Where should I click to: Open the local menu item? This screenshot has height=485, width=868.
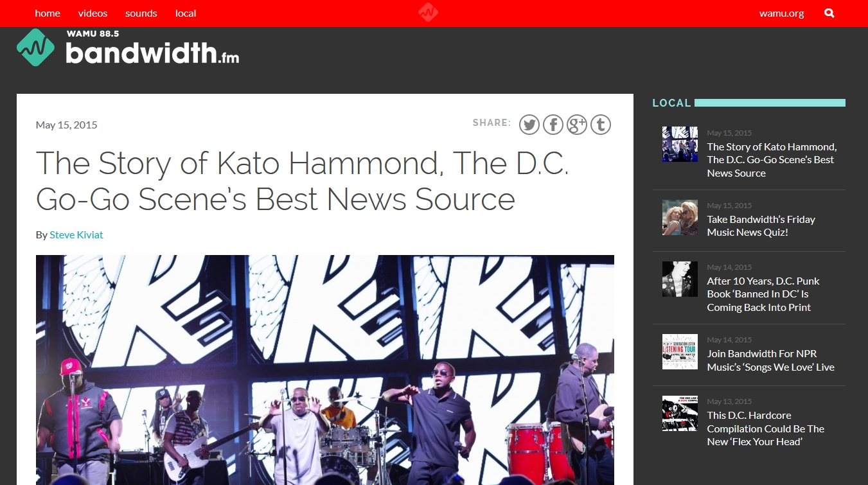coord(186,13)
